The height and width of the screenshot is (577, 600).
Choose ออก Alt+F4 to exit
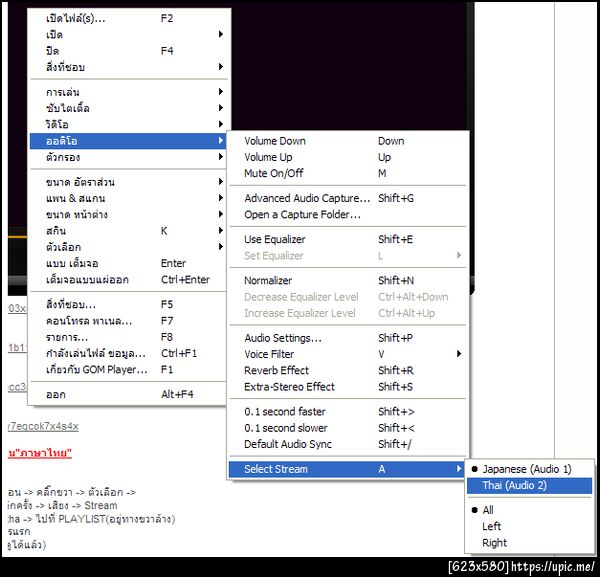[x=128, y=394]
